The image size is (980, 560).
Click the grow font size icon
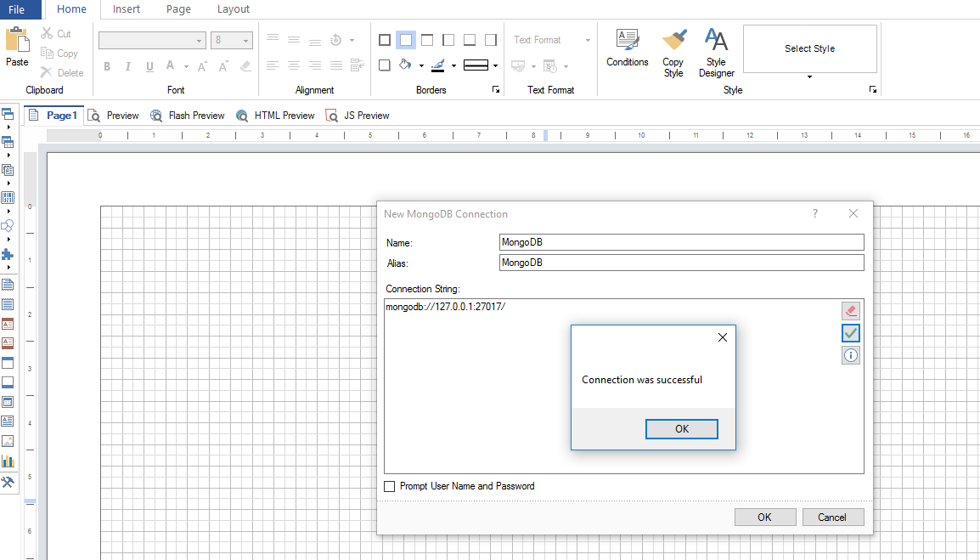[x=202, y=65]
